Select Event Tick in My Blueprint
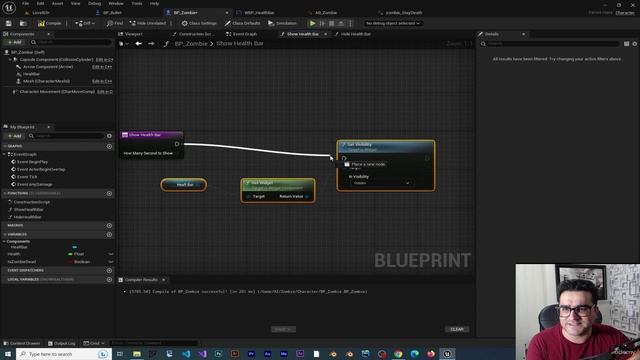 [27, 177]
